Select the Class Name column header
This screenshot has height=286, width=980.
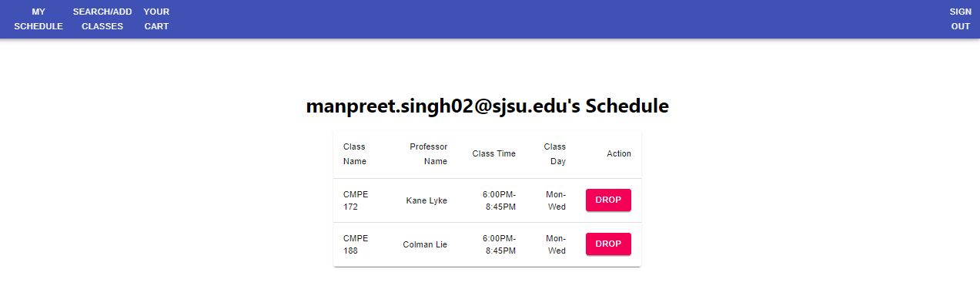point(355,154)
